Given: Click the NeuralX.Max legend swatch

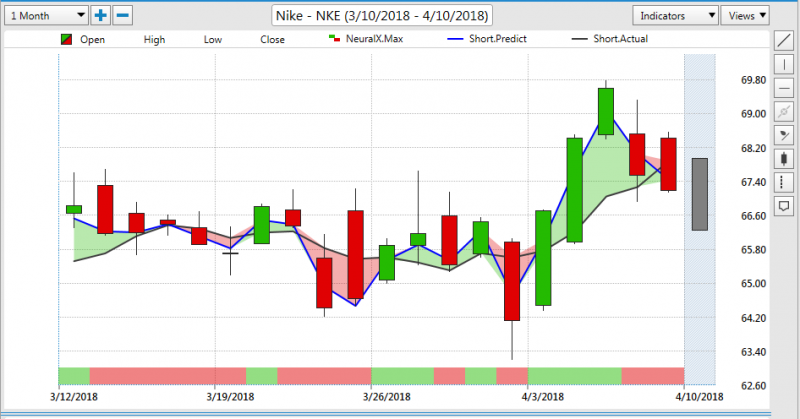Looking at the screenshot, I should (x=335, y=38).
